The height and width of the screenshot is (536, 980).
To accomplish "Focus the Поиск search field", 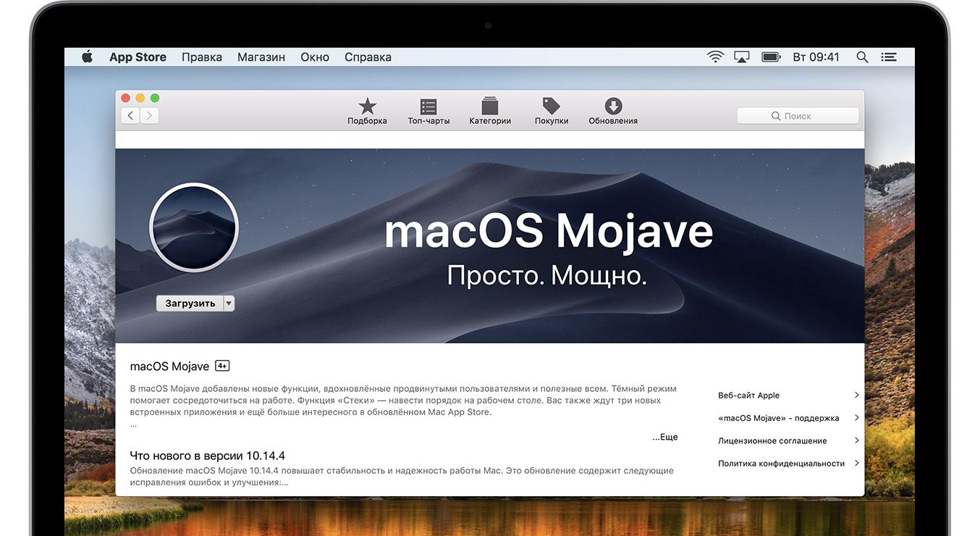I will click(x=798, y=116).
